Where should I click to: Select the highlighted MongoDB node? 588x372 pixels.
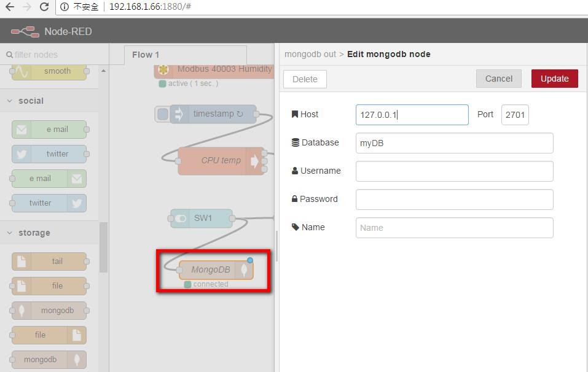pyautogui.click(x=212, y=269)
